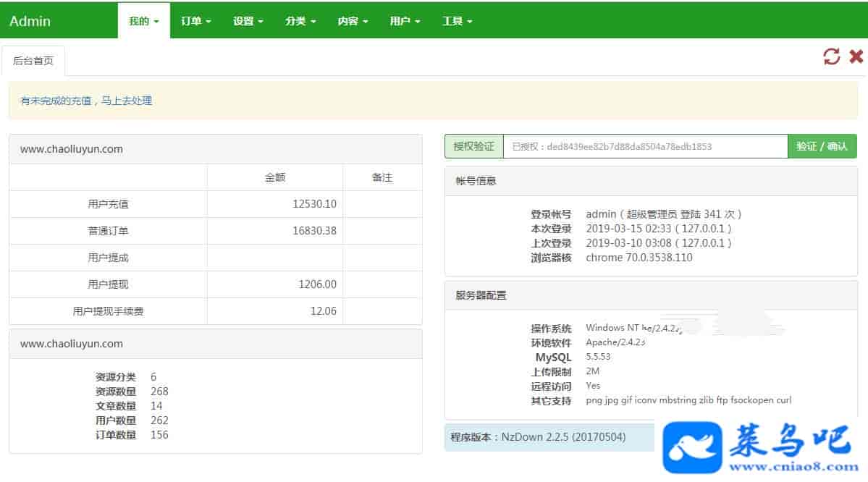
Task: Switch to the 后台首页 tab
Action: click(x=33, y=62)
